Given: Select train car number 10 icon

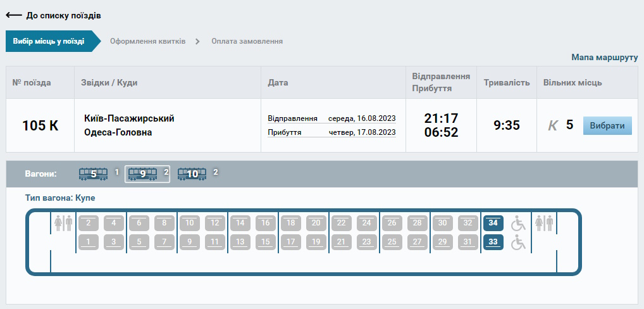Looking at the screenshot, I should pyautogui.click(x=192, y=173).
